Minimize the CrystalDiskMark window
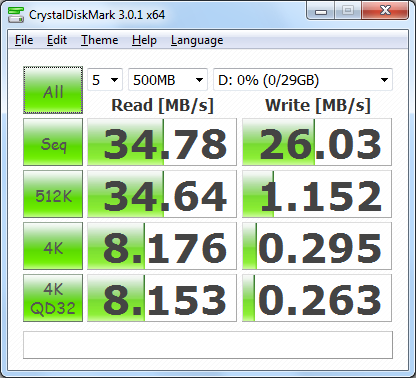This screenshot has height=378, width=416. click(x=321, y=11)
